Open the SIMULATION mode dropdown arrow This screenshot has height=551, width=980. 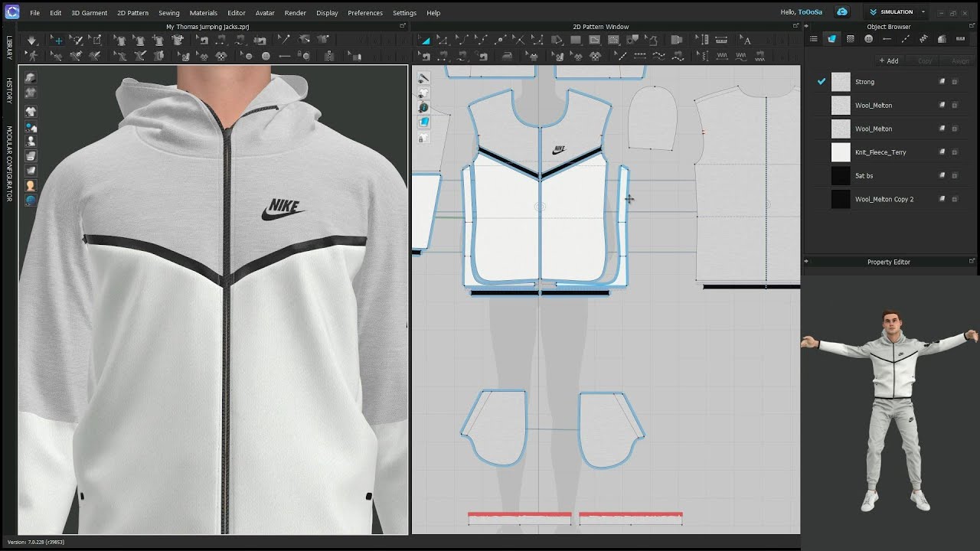click(x=923, y=12)
